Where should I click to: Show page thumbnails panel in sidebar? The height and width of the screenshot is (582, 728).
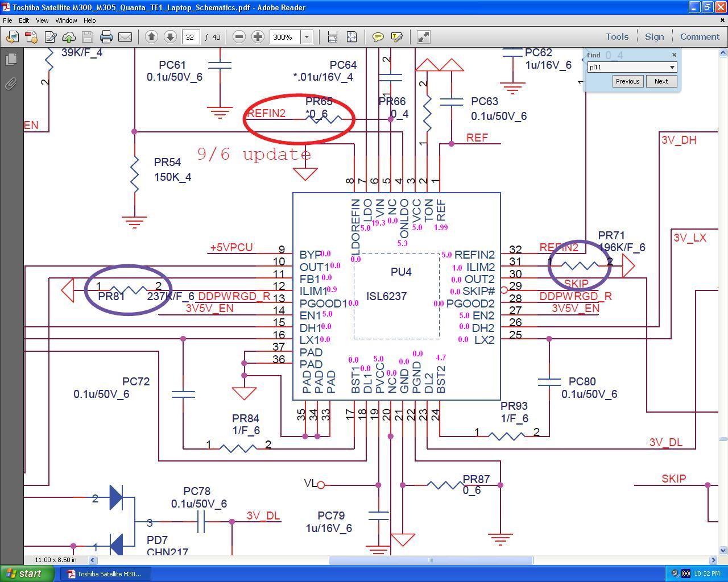(x=11, y=59)
